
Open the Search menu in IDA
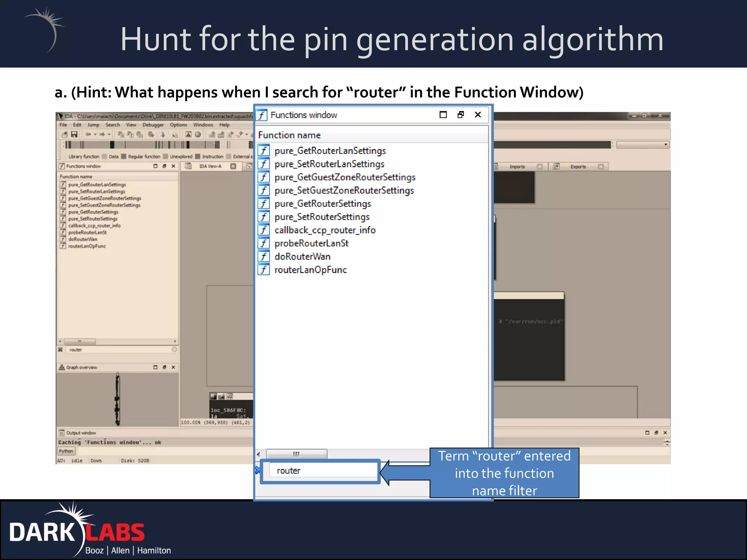113,125
